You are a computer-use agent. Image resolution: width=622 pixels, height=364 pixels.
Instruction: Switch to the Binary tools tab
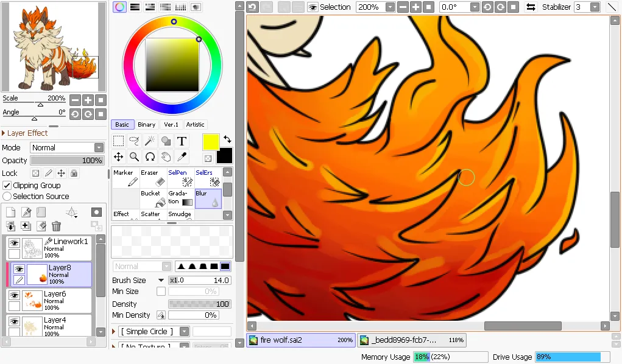tap(146, 125)
